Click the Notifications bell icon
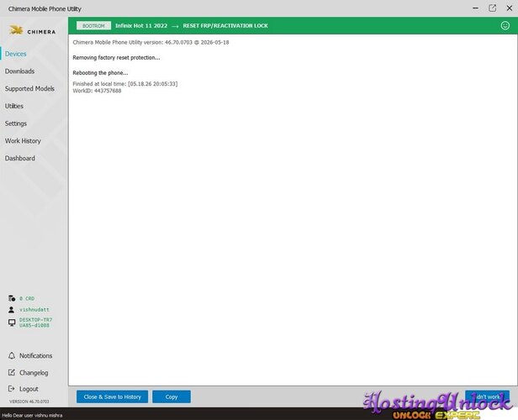The height and width of the screenshot is (420, 518). click(12, 355)
